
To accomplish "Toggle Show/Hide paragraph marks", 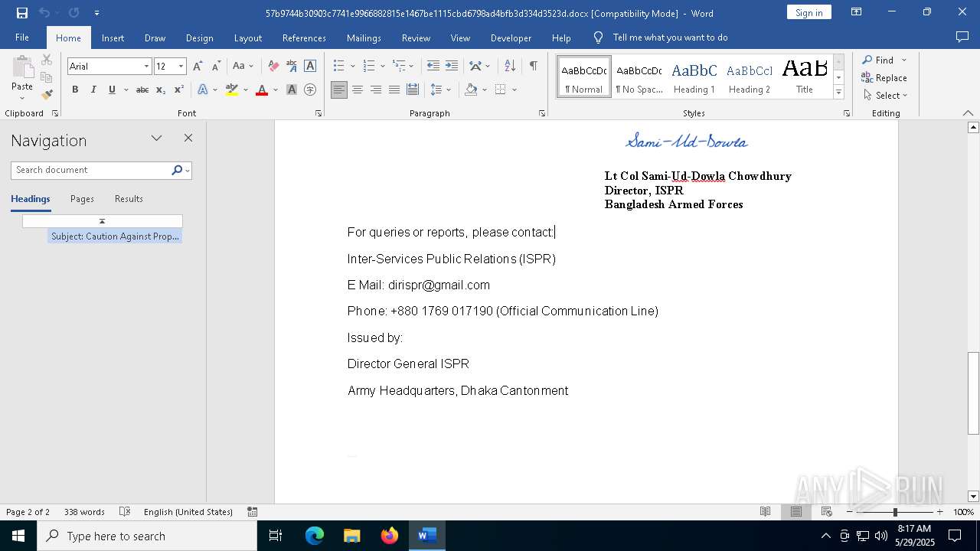I will point(533,67).
